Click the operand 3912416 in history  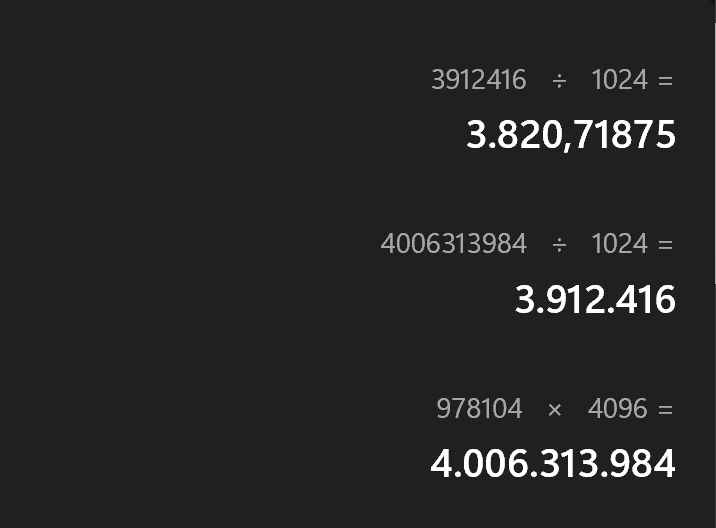[x=479, y=80]
